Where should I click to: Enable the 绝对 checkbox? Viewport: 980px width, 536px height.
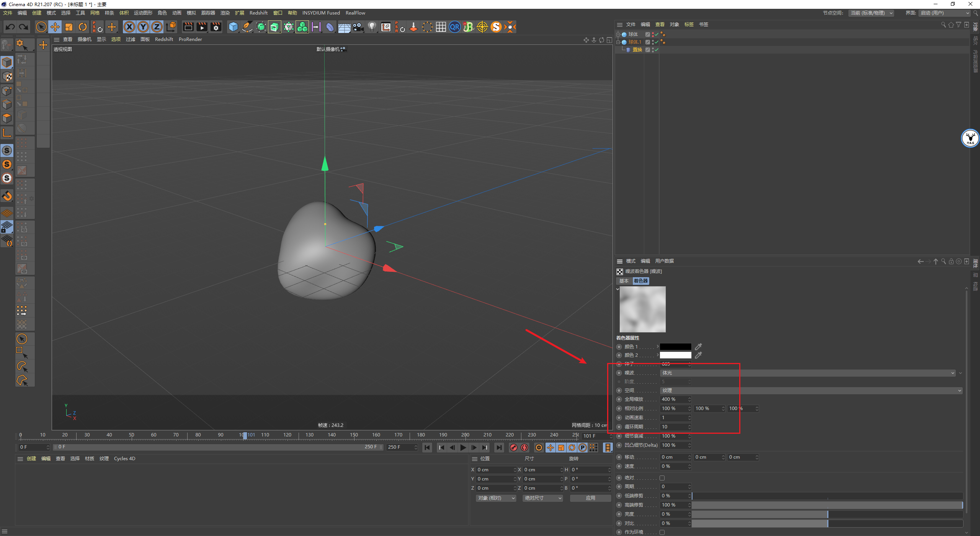(x=662, y=478)
